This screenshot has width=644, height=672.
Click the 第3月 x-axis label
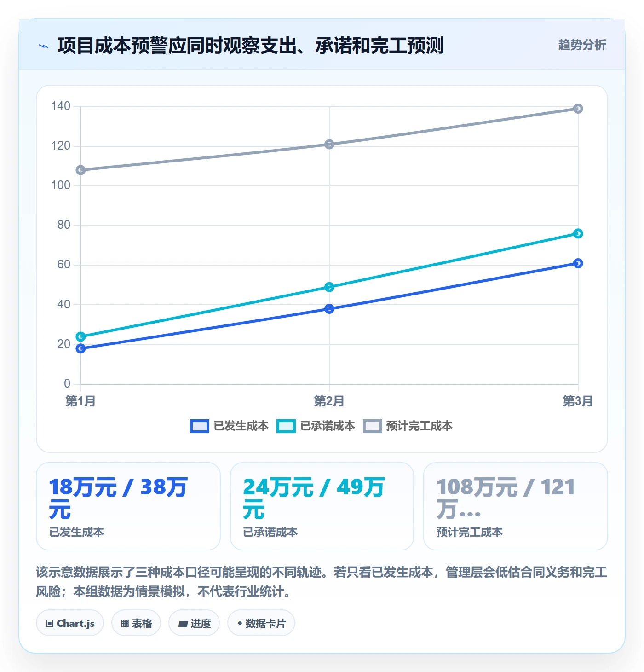click(x=578, y=401)
